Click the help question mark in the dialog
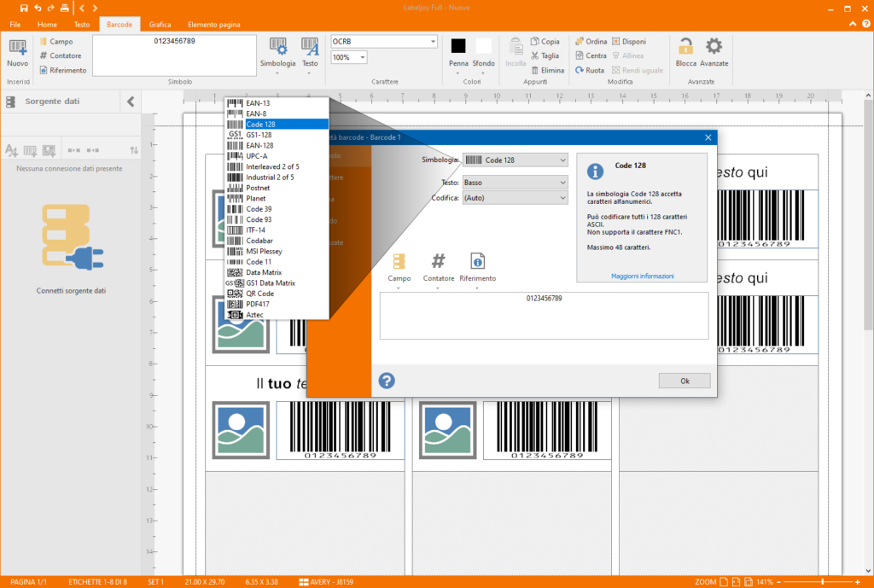The height and width of the screenshot is (588, 874). pos(387,381)
